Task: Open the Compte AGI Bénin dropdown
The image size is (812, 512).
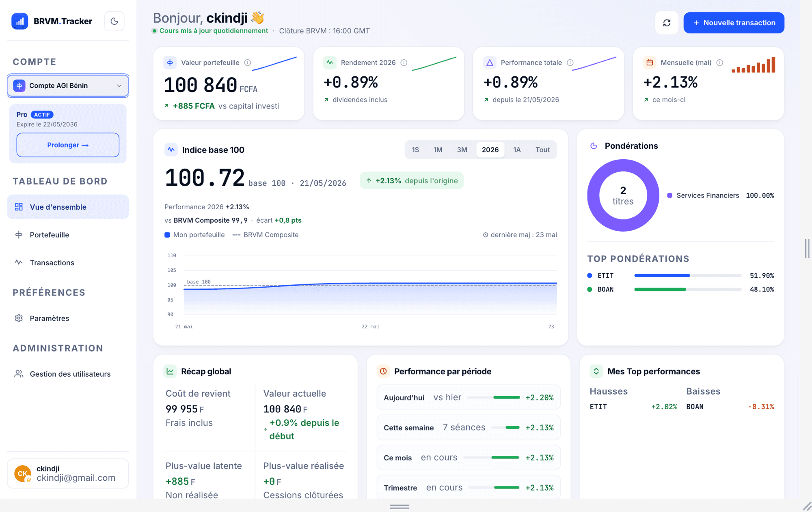Action: [68, 86]
